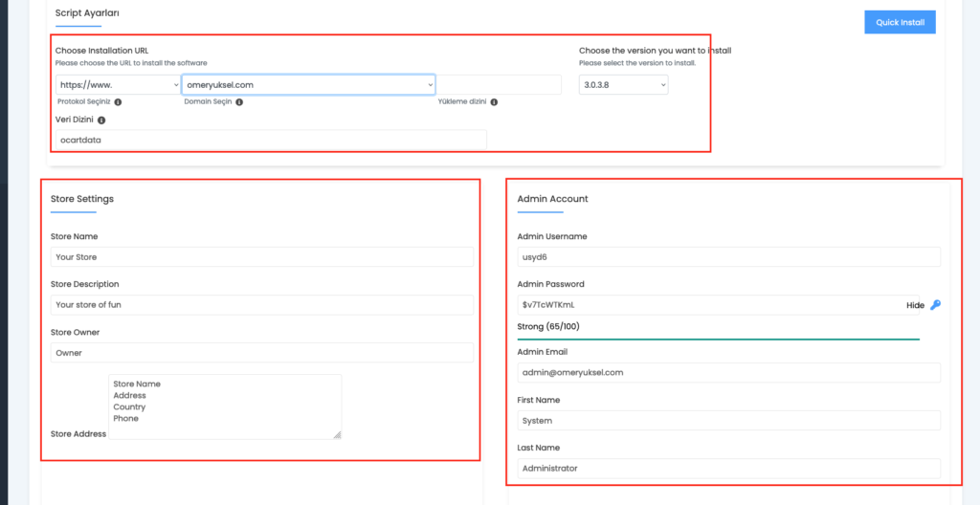Click the Store Address text area
This screenshot has width=980, height=505.
pyautogui.click(x=225, y=406)
